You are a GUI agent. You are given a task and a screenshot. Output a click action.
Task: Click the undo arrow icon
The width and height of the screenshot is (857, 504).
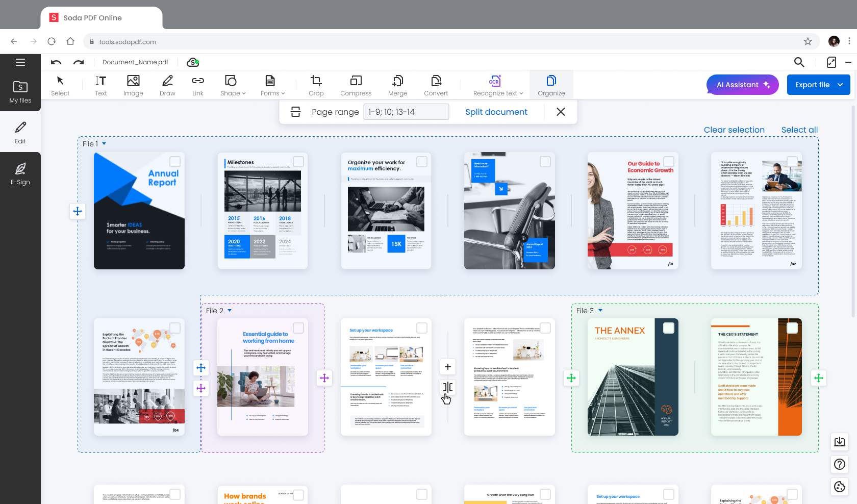(x=56, y=62)
